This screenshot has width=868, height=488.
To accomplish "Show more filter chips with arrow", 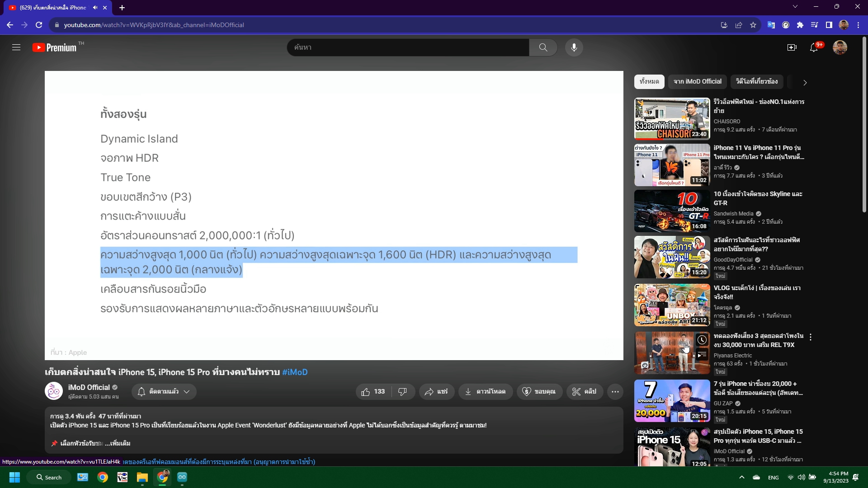I will (x=805, y=83).
